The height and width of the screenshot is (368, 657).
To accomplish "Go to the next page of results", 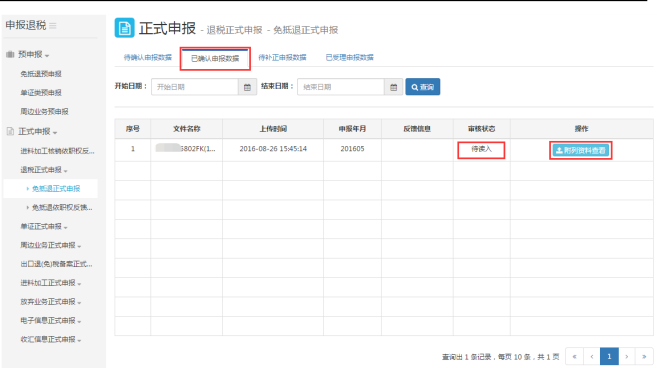I will (627, 356).
